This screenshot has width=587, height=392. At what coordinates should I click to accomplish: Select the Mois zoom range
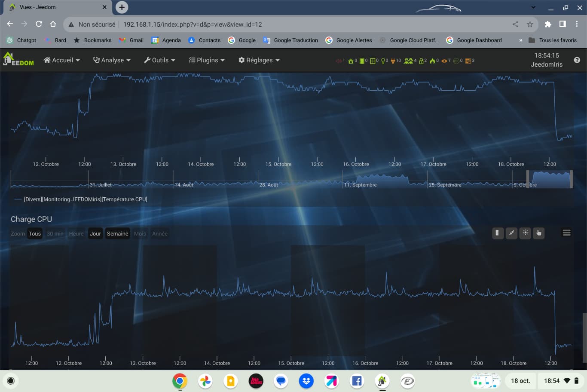point(140,233)
